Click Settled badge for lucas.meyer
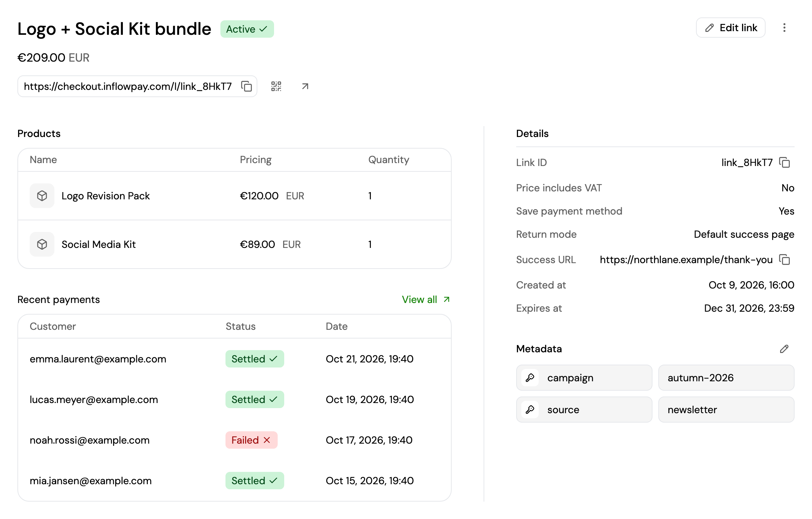The image size is (812, 519). pyautogui.click(x=254, y=399)
